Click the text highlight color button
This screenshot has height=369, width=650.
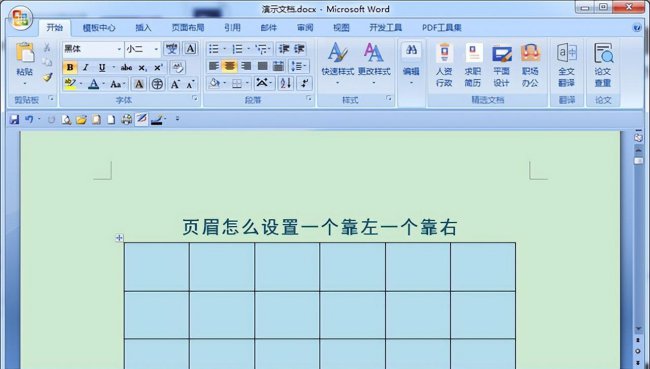click(x=70, y=84)
